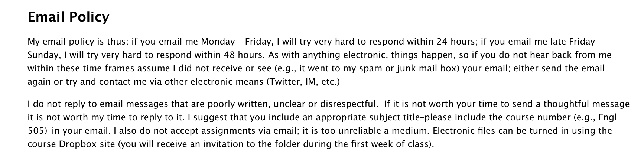Click the '505)' text in the second paragraph

[x=36, y=131]
